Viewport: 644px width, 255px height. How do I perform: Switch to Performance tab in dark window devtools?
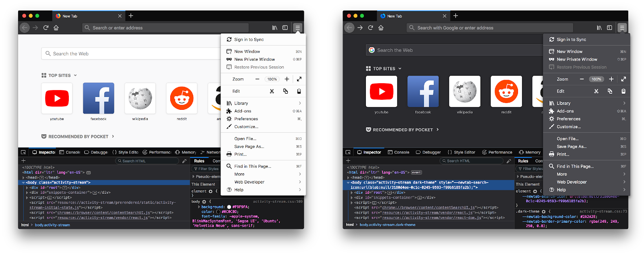pos(497,152)
